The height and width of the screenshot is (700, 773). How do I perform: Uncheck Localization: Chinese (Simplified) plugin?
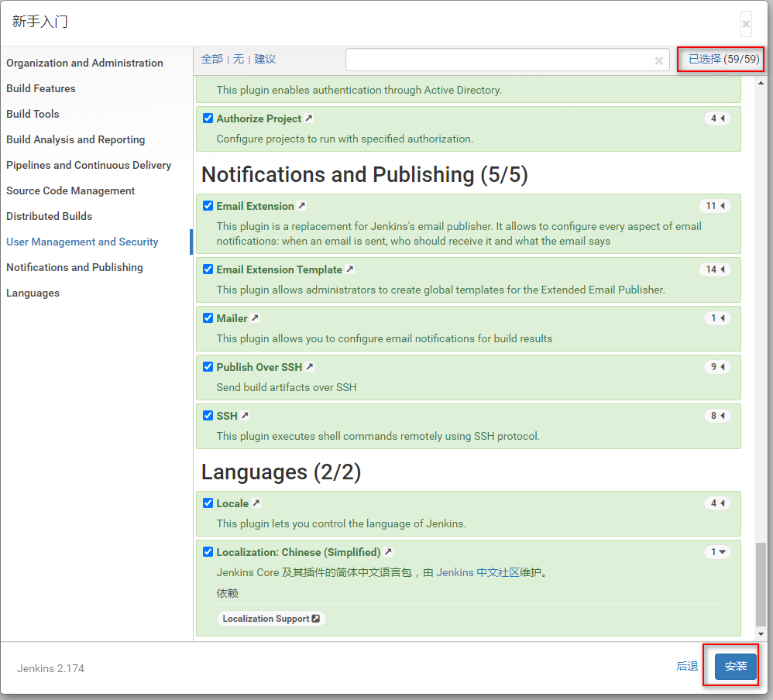pos(208,552)
